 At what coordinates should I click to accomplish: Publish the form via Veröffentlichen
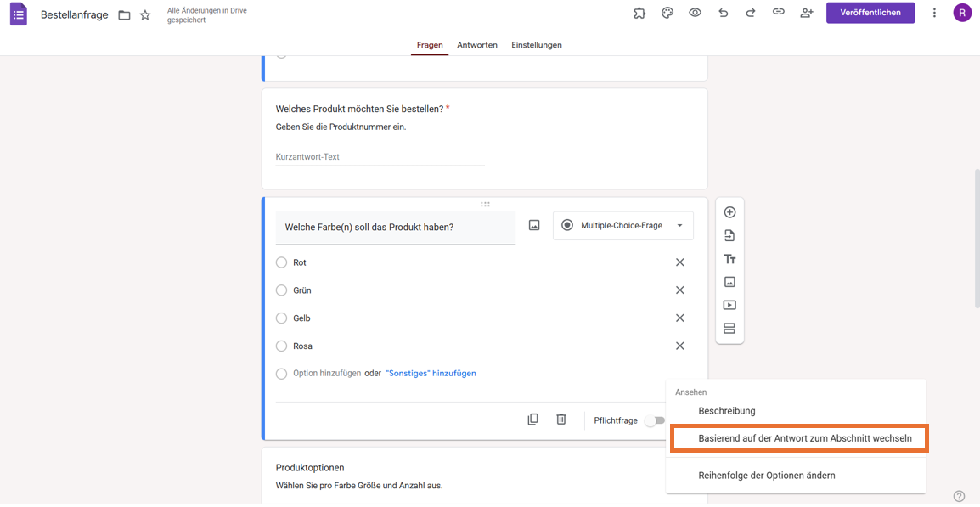[x=870, y=13]
